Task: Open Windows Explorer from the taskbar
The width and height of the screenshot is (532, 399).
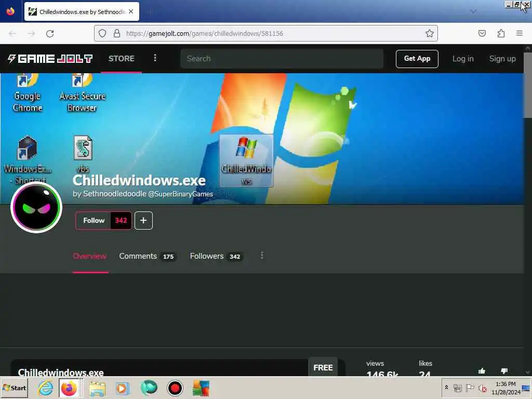Action: (x=97, y=388)
